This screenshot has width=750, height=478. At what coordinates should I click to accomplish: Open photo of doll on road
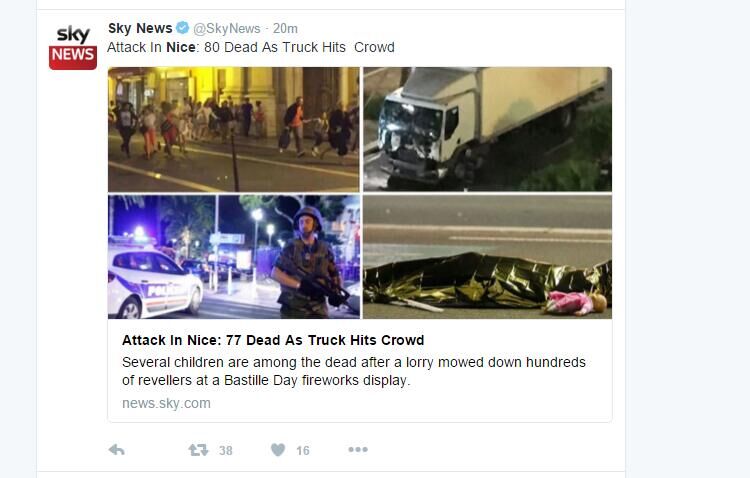click(x=487, y=257)
